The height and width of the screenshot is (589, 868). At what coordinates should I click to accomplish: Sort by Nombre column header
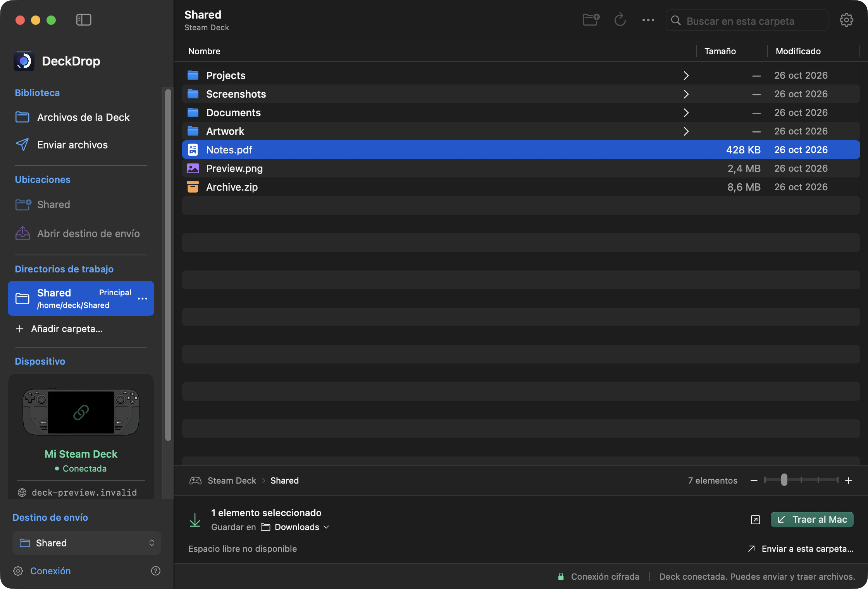tap(204, 51)
